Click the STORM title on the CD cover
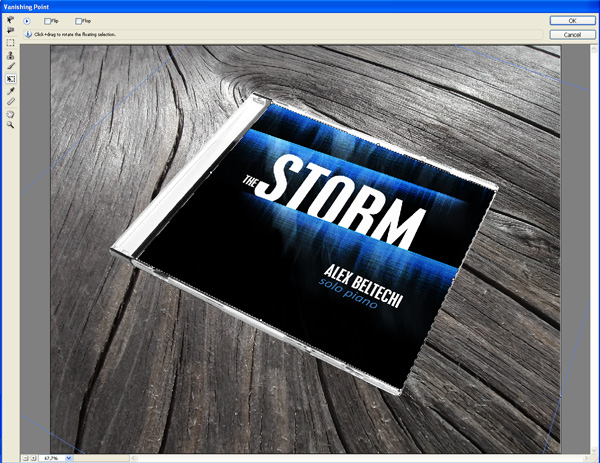 click(341, 202)
